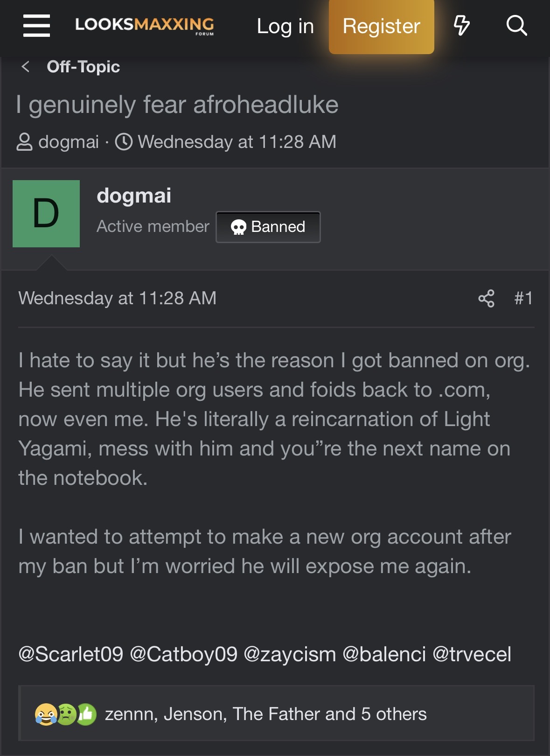Open the @trvecel mention
This screenshot has height=756, width=550.
[472, 654]
